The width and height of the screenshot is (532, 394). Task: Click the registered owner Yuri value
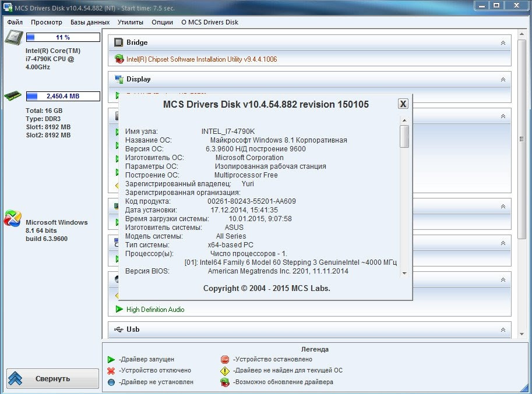click(x=248, y=184)
